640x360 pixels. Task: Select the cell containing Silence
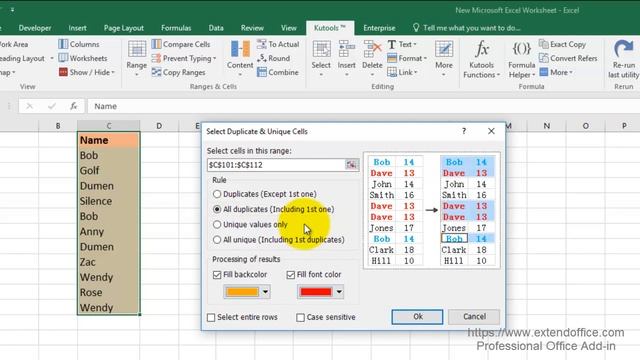109,201
